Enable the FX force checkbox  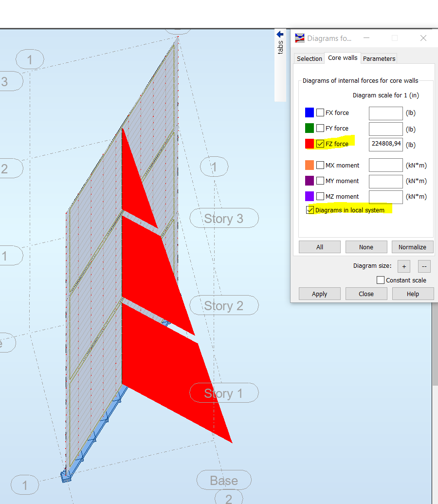(320, 112)
